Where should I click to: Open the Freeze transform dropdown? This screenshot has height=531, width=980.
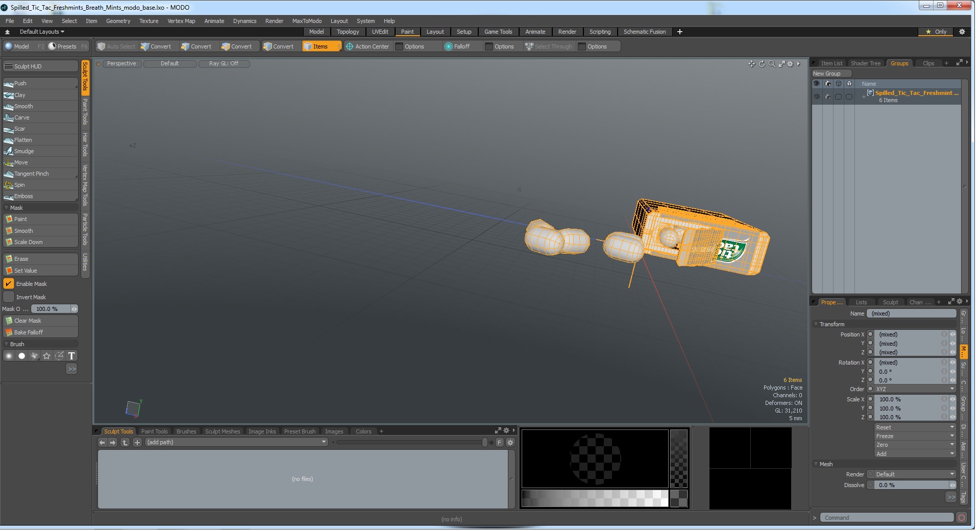coord(915,436)
